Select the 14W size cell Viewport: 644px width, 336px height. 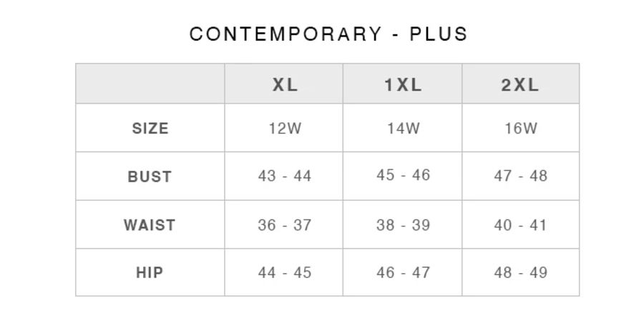coord(403,129)
